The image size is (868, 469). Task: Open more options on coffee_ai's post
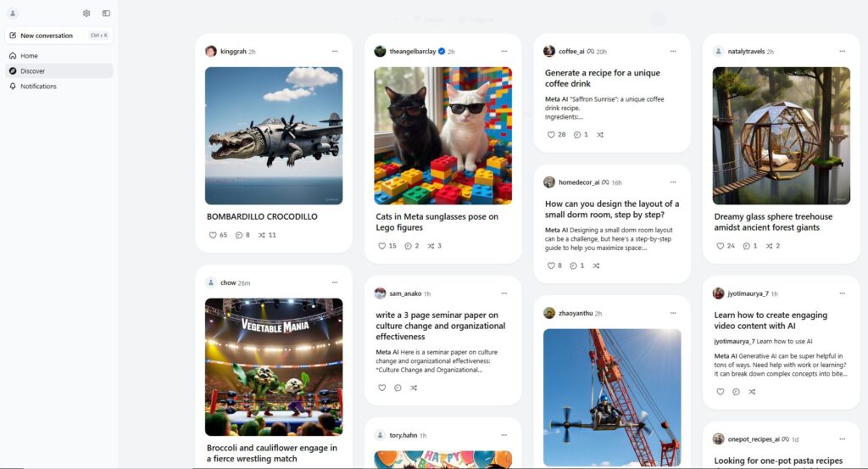673,52
